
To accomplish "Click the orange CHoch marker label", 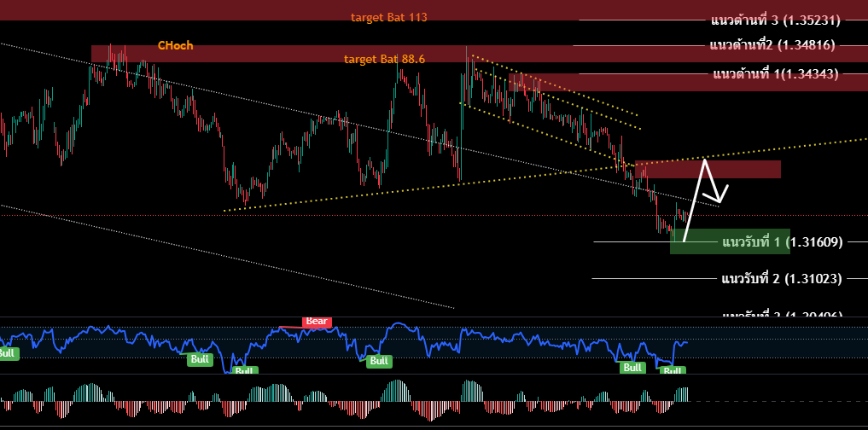I will tap(175, 45).
